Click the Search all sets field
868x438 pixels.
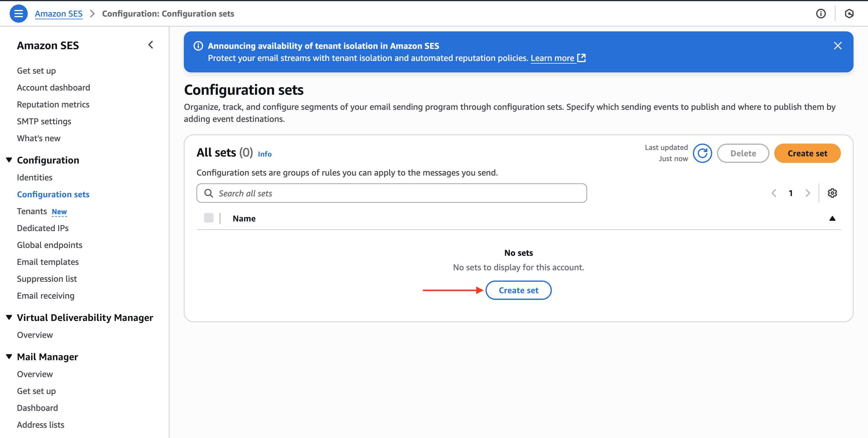pos(391,193)
